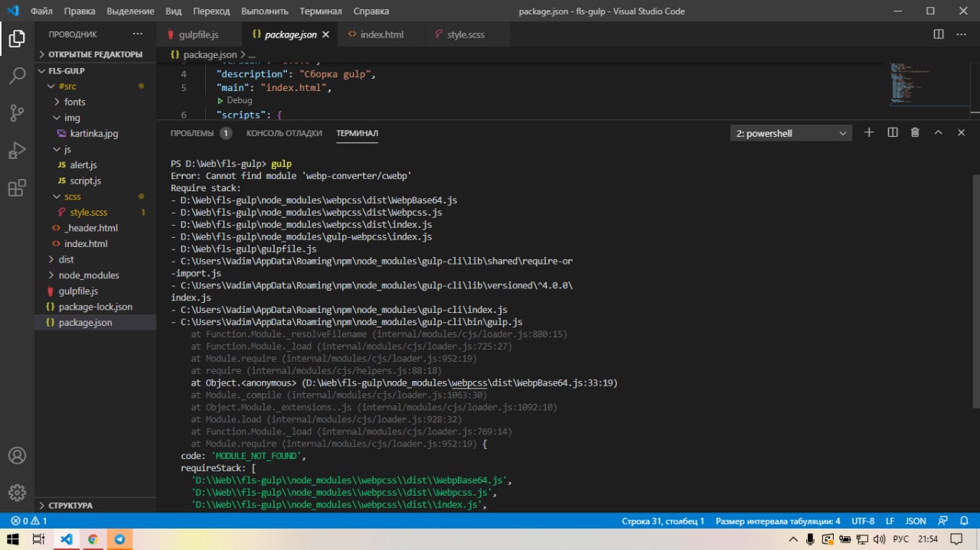Split the editor to the right
Viewport: 980px width, 550px height.
coord(939,34)
